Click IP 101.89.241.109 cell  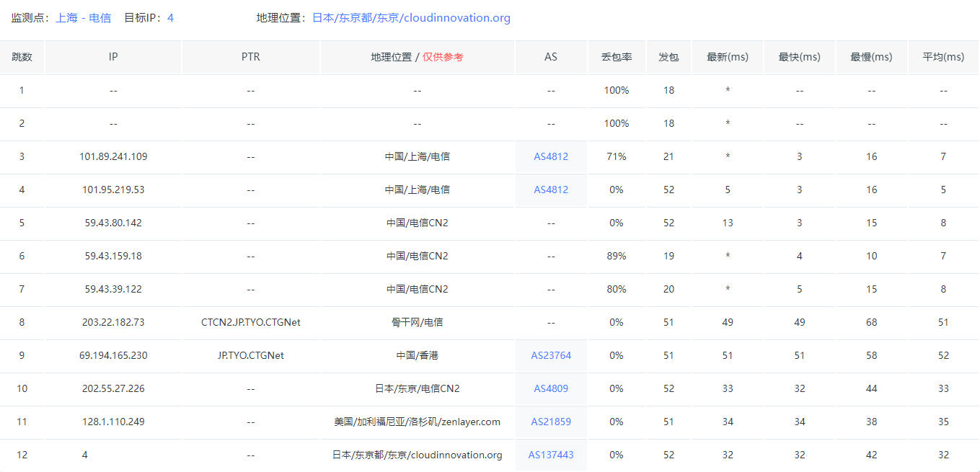point(113,156)
